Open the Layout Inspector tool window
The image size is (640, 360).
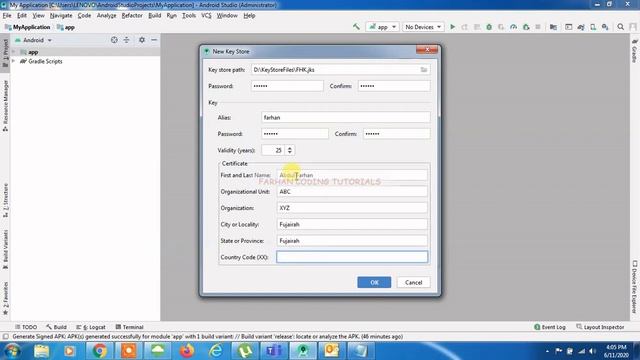tap(600, 327)
